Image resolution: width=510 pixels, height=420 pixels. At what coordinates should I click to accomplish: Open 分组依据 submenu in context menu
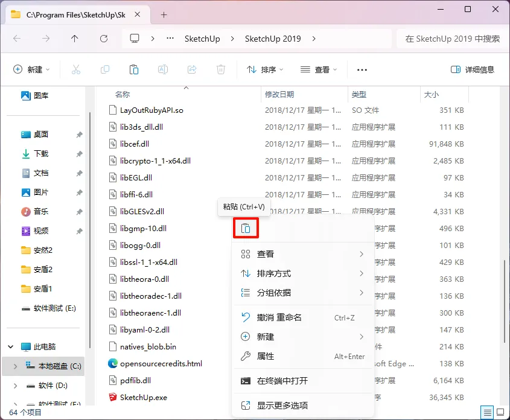pyautogui.click(x=303, y=293)
